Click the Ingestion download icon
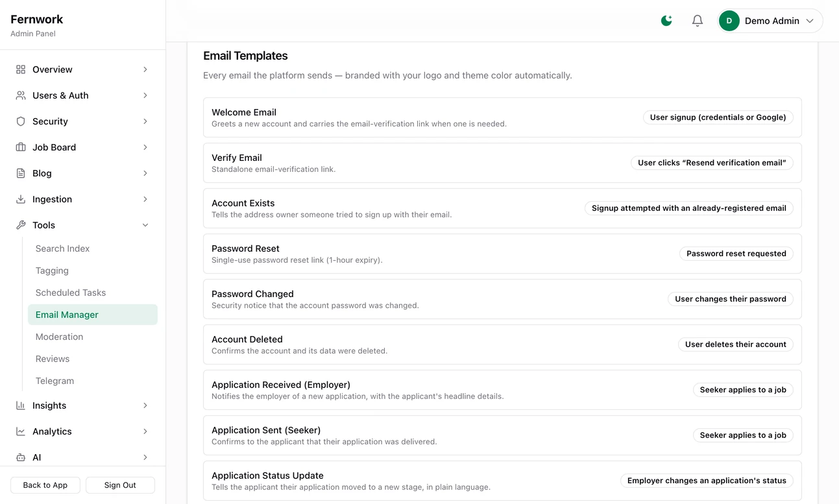This screenshot has width=839, height=504. [21, 199]
